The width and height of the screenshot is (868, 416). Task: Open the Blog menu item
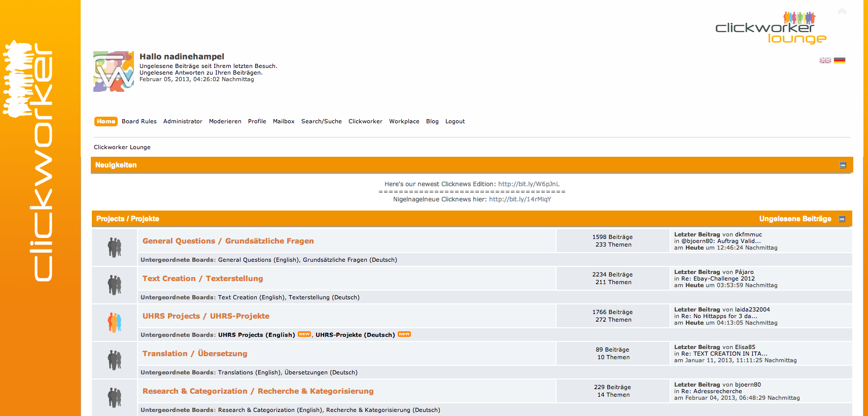432,121
